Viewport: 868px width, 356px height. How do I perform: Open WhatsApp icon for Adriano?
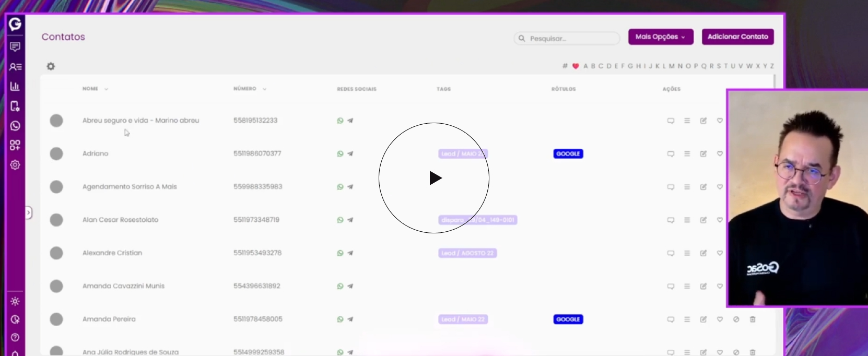(340, 154)
